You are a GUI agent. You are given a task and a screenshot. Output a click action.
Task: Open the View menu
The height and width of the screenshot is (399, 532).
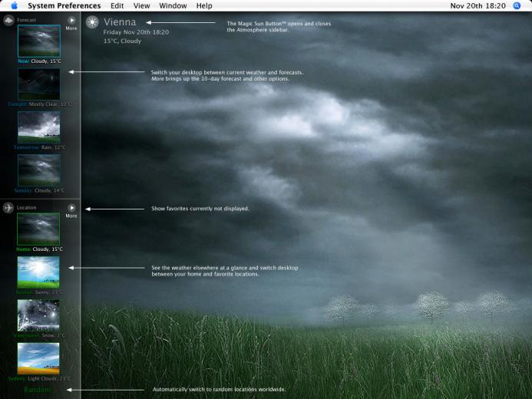tap(141, 5)
